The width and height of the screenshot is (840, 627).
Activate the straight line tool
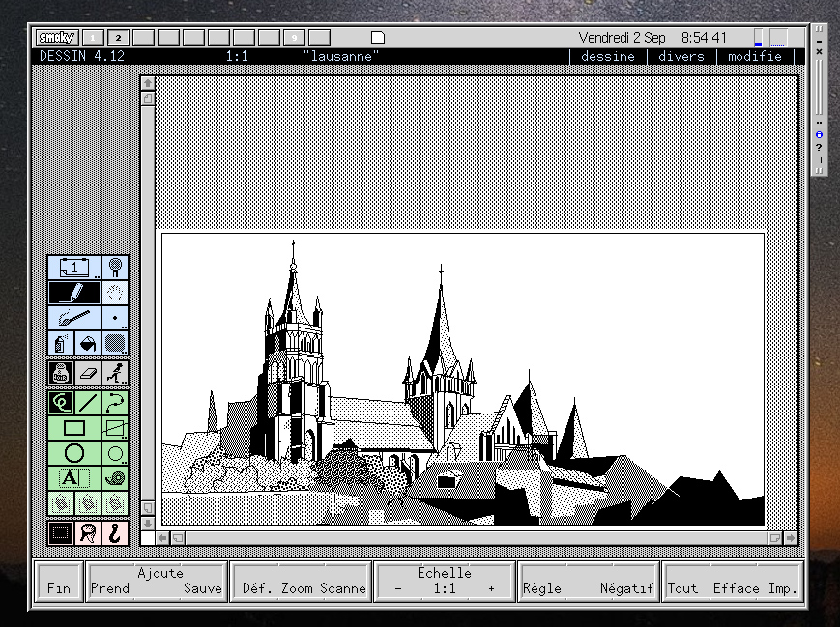tap(88, 402)
